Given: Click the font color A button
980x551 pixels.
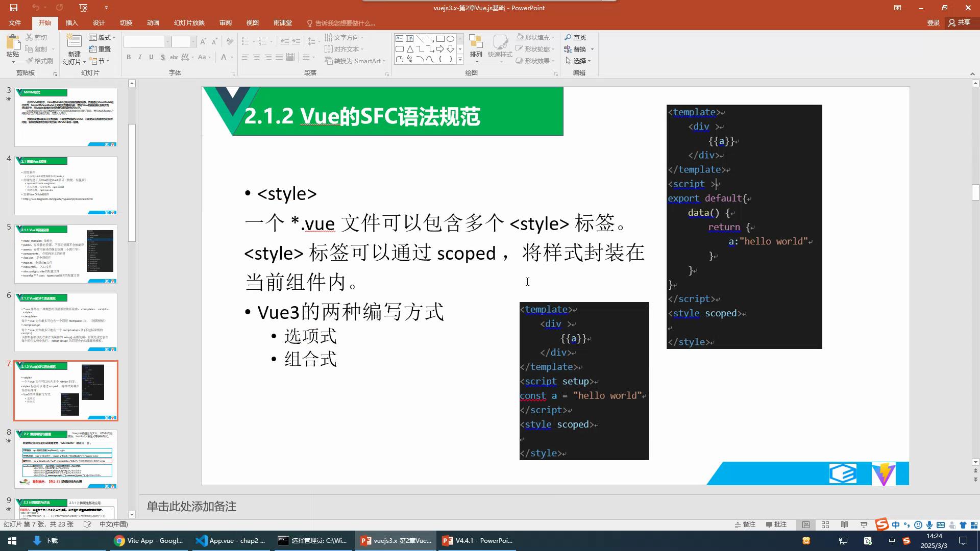Looking at the screenshot, I should (x=224, y=57).
